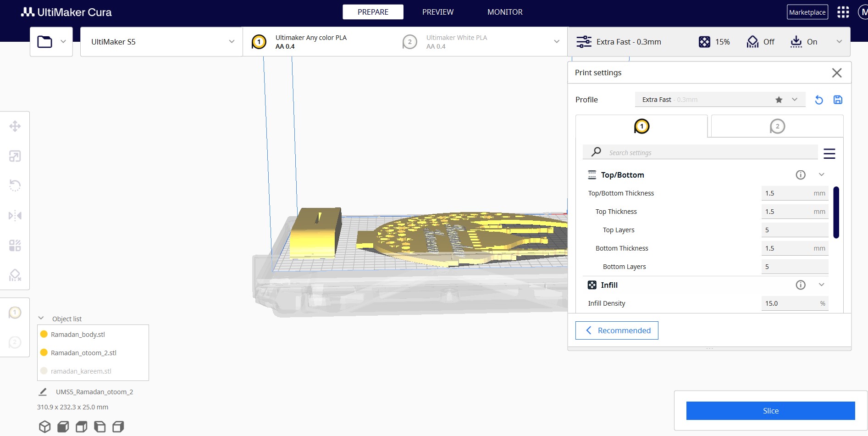Open the application switcher grid
This screenshot has height=436, width=868.
coord(843,12)
